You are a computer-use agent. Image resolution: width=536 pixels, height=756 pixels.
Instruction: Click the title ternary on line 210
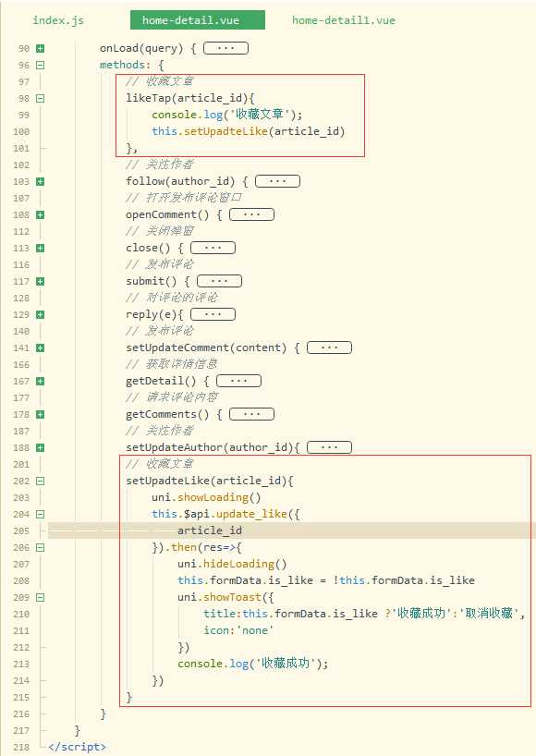tap(364, 614)
